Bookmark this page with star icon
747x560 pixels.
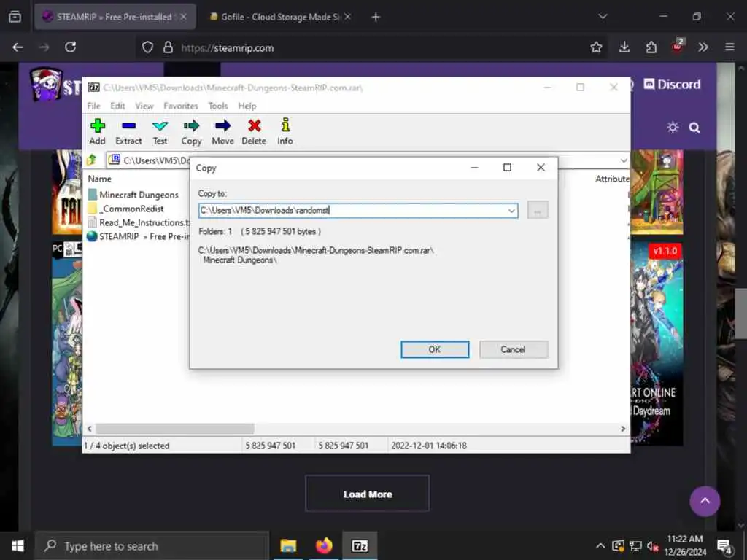[x=596, y=47]
